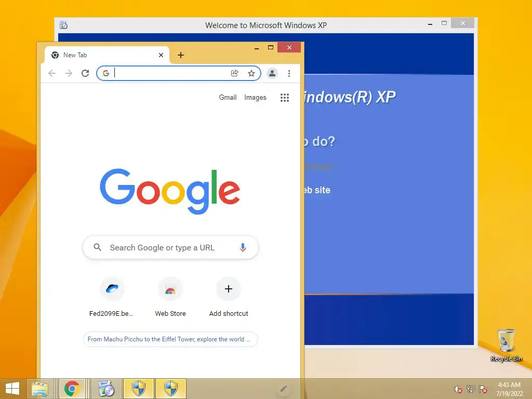This screenshot has height=399, width=532.
Task: Switch to Google Chrome on the taskbar
Action: pos(72,389)
